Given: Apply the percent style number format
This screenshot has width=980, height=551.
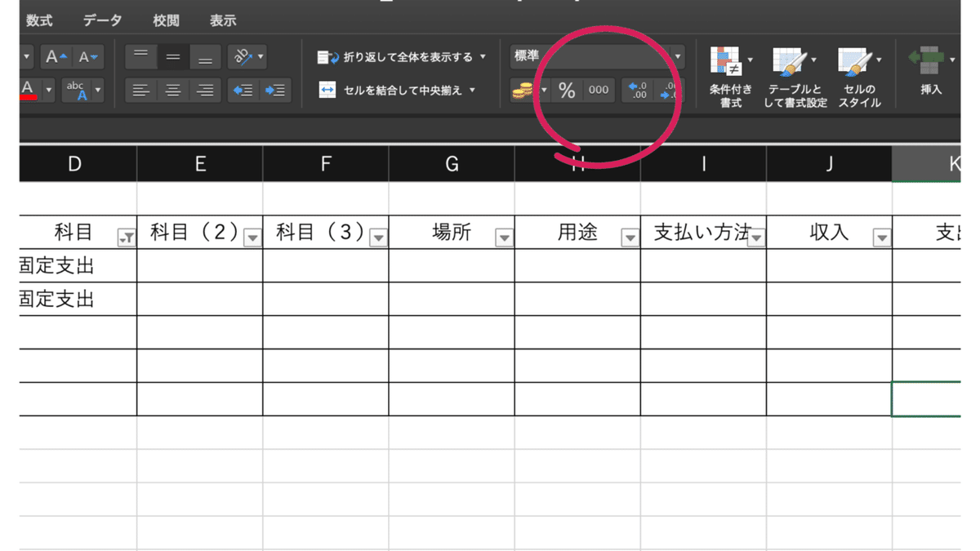Looking at the screenshot, I should (568, 90).
